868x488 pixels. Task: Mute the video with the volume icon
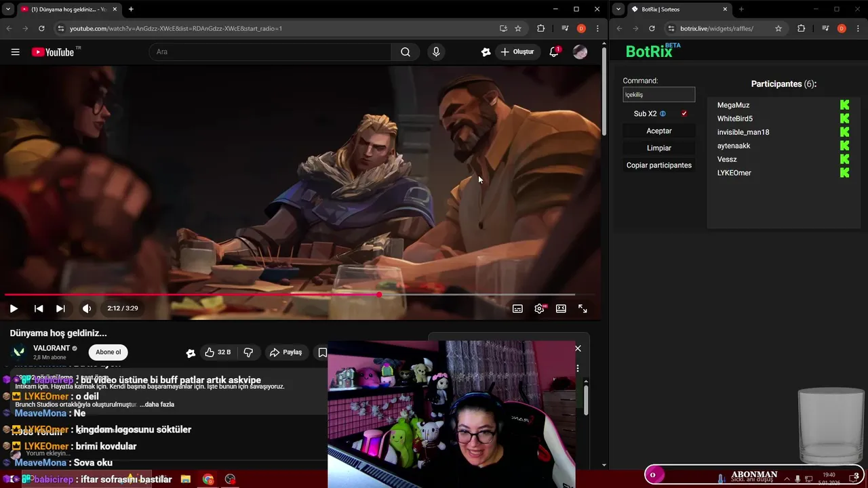87,308
